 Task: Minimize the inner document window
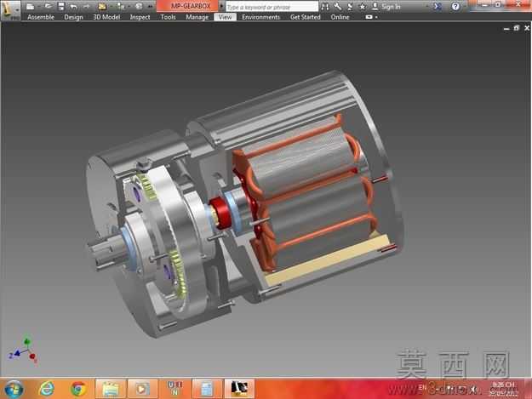pyautogui.click(x=506, y=28)
